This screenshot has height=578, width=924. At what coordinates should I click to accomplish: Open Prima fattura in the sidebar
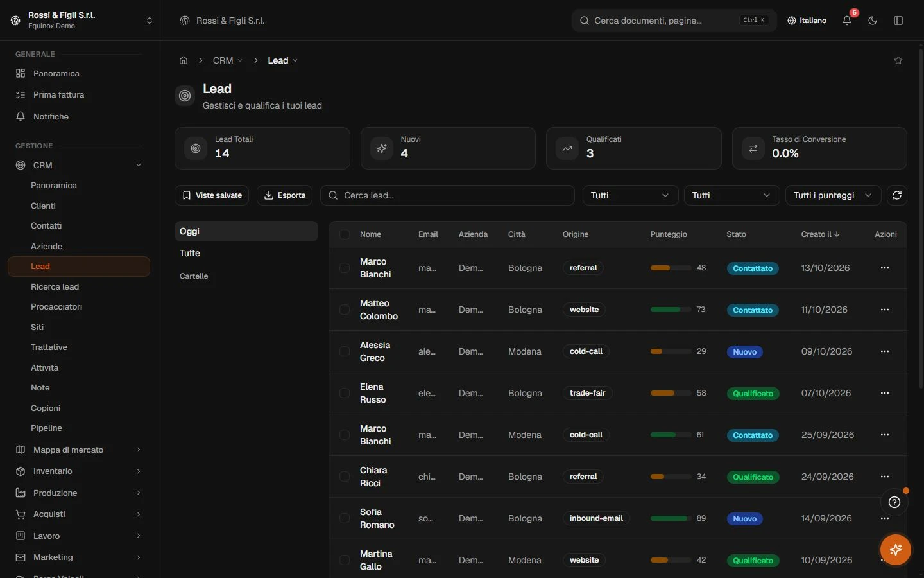tap(79, 94)
